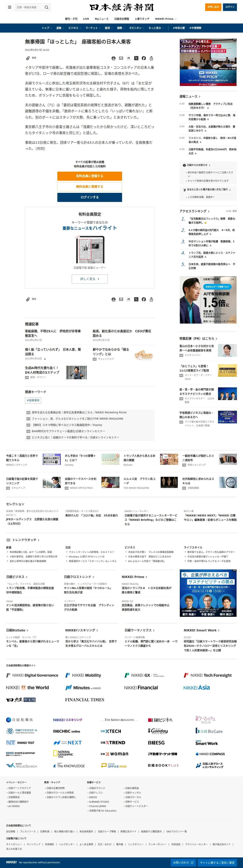Open the #中東情勢 topic link
Viewport: 243px width, 868px height.
[195, 28]
